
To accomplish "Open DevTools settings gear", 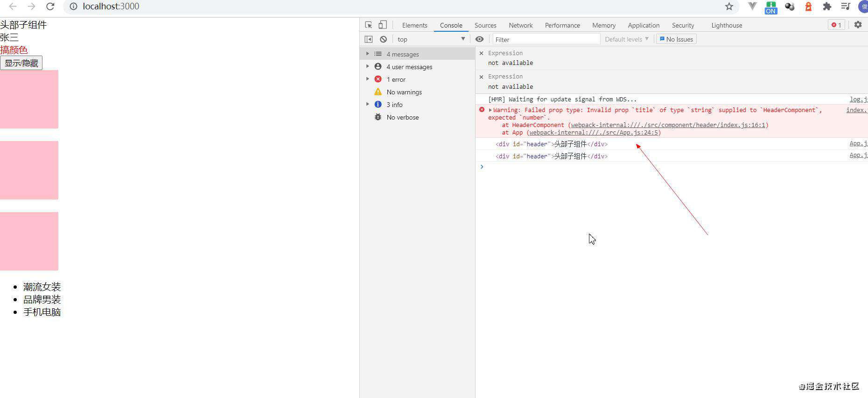I will [858, 25].
